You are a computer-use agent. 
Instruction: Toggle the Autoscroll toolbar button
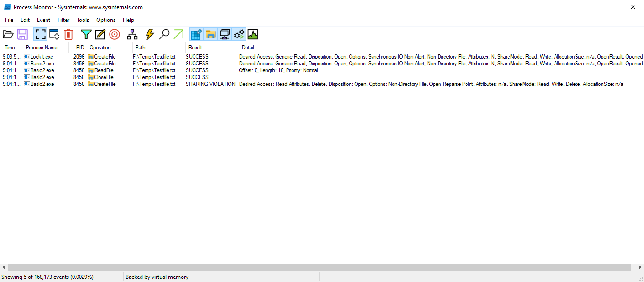coord(54,34)
